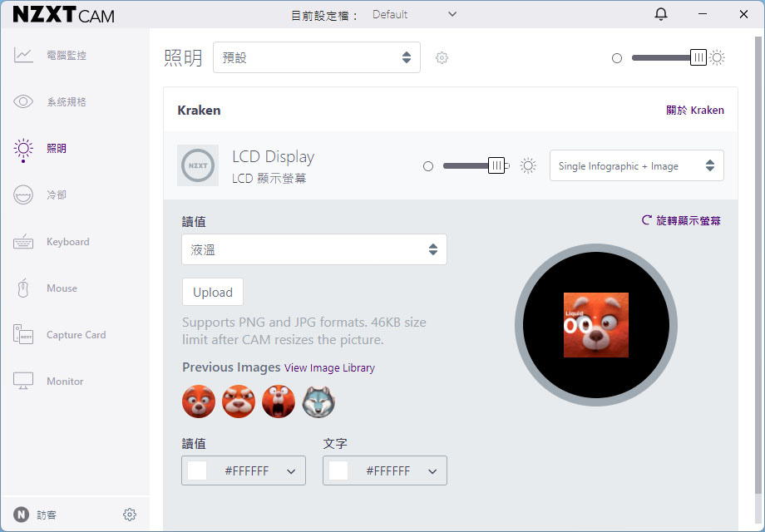Expand the 文字 color #FFFFFF dropdown
Viewport: 765px width, 532px height.
[385, 470]
